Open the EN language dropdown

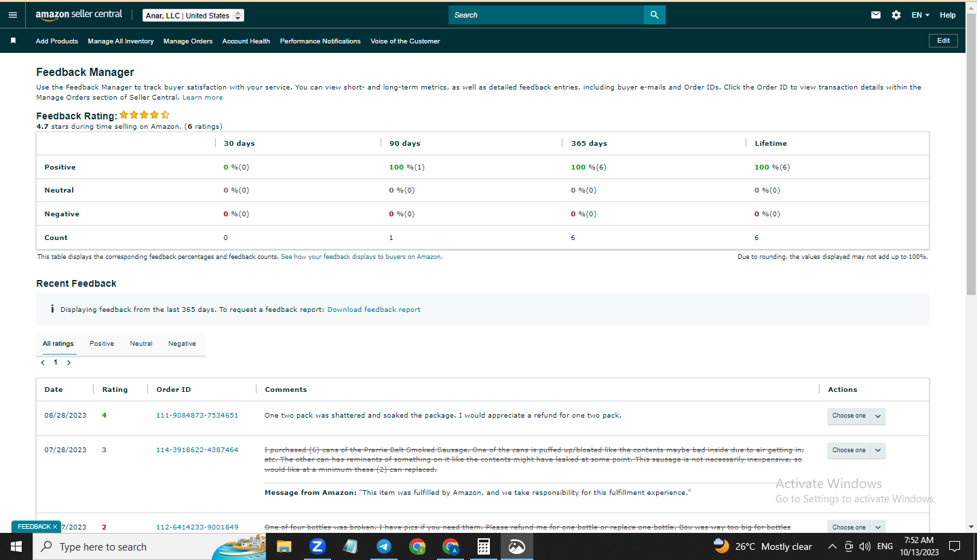coord(921,15)
